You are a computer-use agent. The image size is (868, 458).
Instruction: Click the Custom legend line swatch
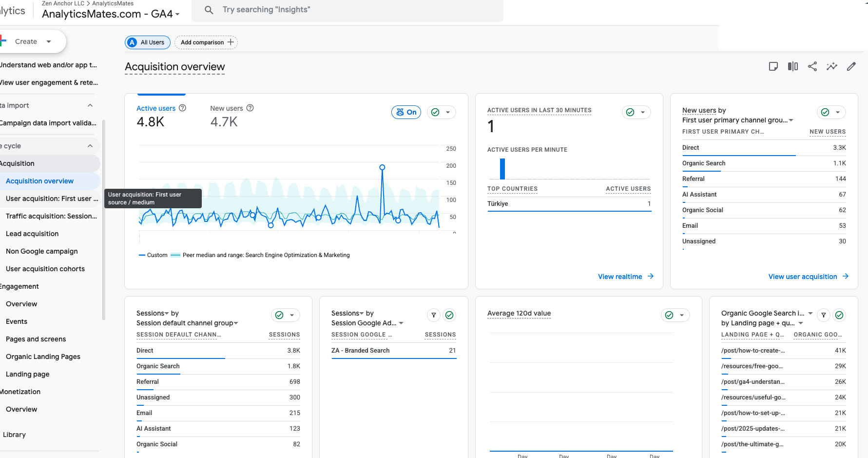pos(142,255)
